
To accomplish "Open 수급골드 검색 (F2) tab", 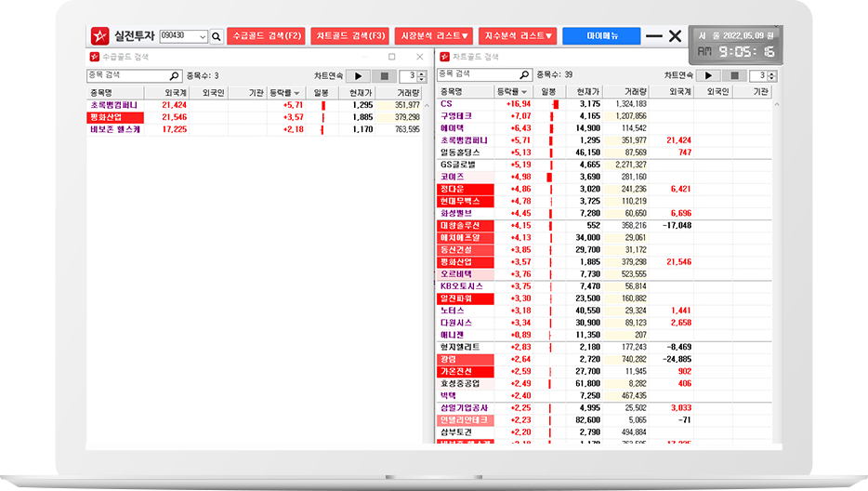I will [x=265, y=36].
